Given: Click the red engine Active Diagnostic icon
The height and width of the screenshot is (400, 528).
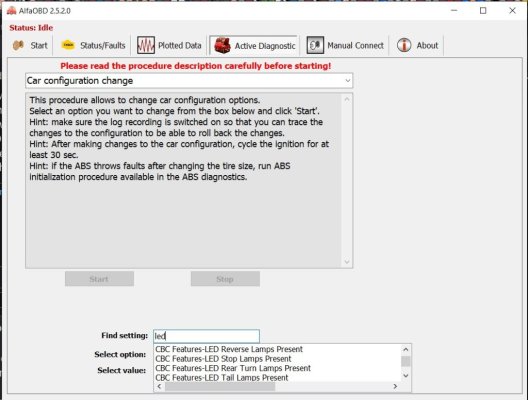Looking at the screenshot, I should click(222, 45).
